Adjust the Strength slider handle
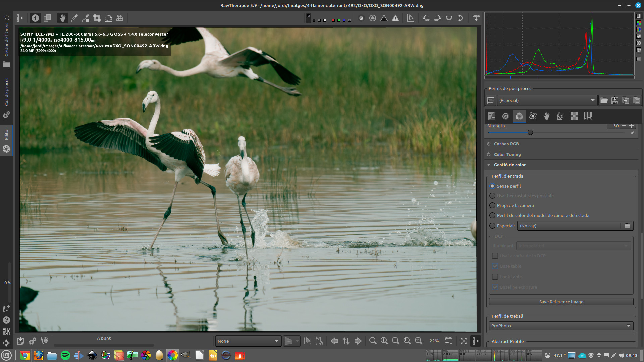This screenshot has width=644, height=362. point(530,132)
